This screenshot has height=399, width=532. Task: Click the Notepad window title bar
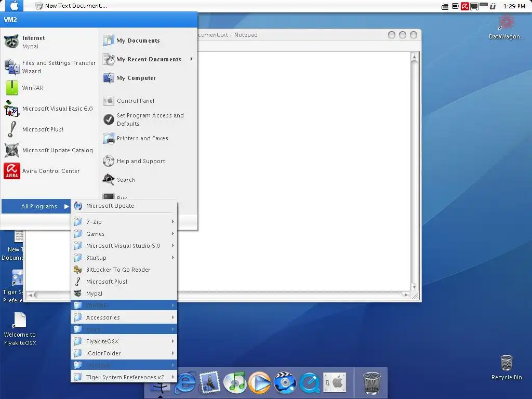tap(292, 35)
